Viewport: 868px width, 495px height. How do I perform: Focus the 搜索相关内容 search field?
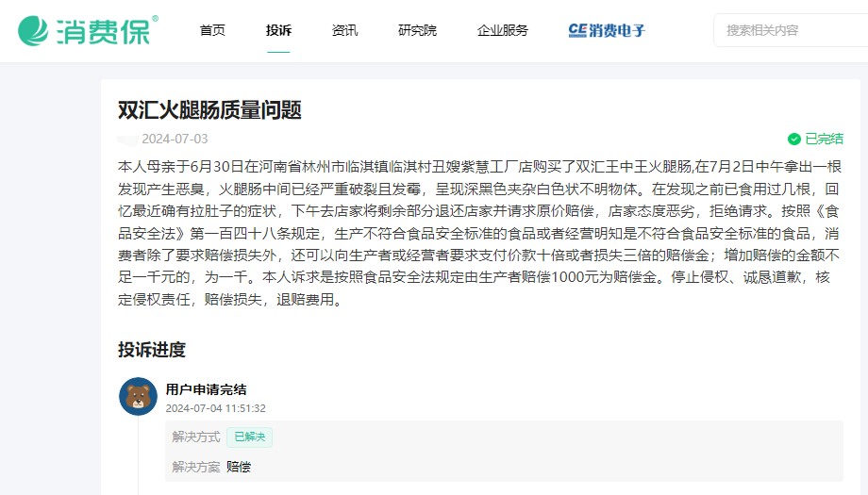(791, 30)
